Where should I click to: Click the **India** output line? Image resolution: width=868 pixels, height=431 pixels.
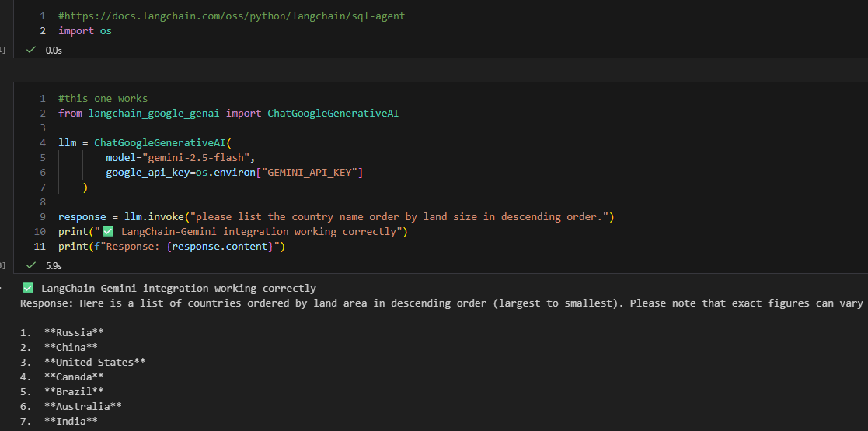click(70, 421)
